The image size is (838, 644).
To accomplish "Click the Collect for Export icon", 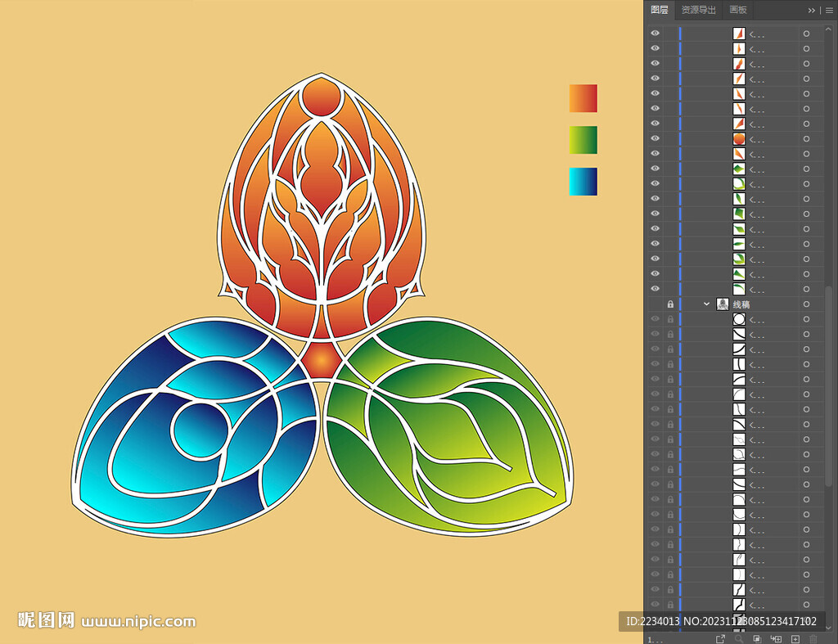I will pos(721,638).
